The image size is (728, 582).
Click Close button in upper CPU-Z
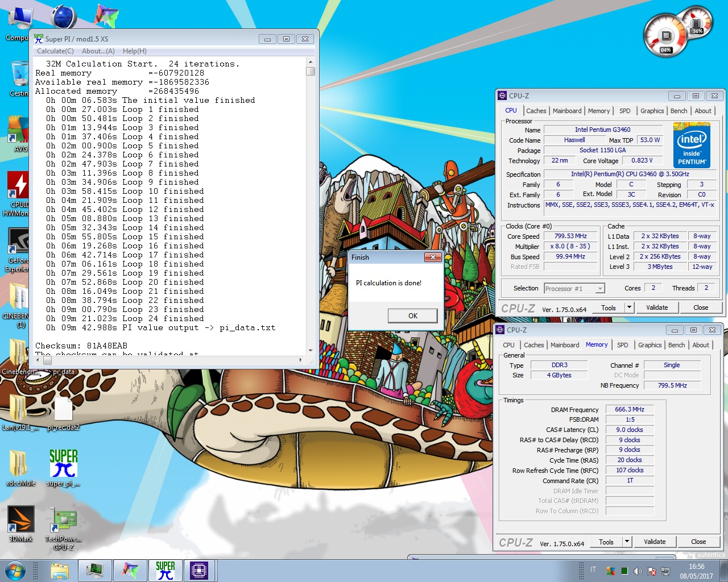click(701, 307)
